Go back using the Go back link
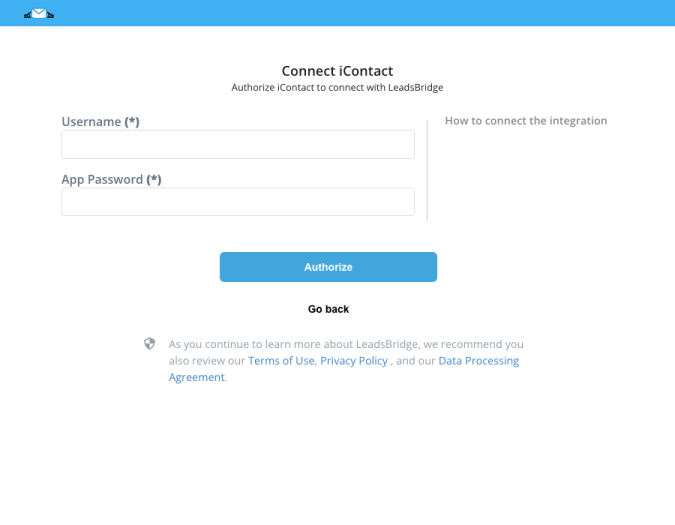 pos(328,309)
